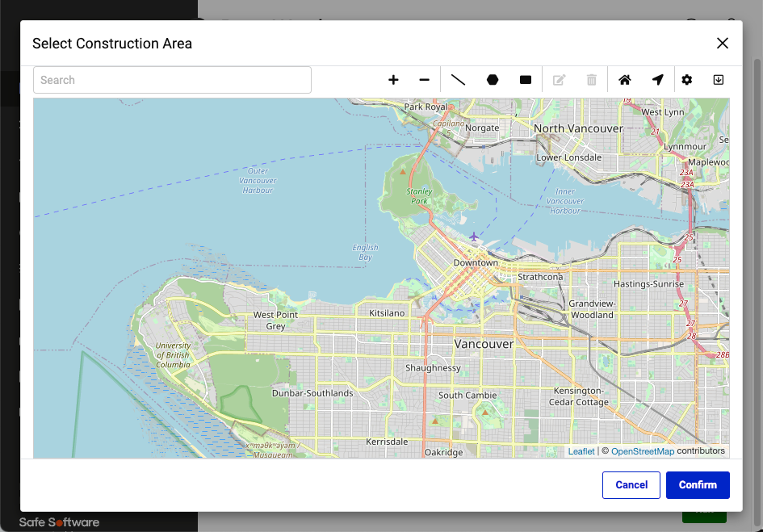
Task: Click the Norgate map label
Action: click(x=482, y=128)
